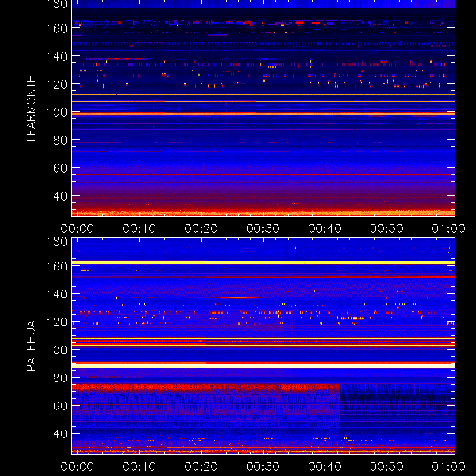Click 00:00 time label under Learmonth plot
The width and height of the screenshot is (476, 476).
coord(77,228)
